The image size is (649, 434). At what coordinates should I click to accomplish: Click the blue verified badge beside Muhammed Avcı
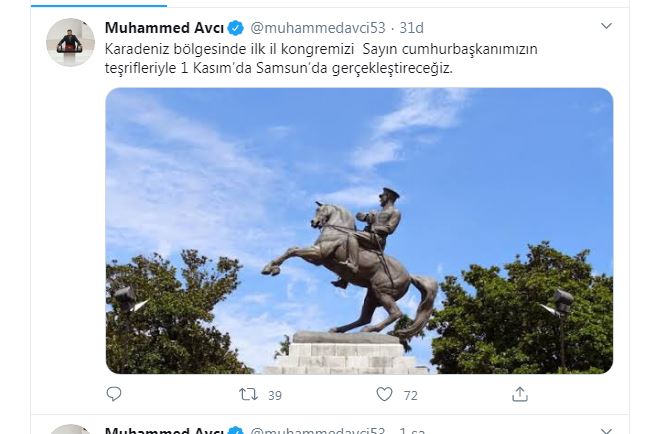pyautogui.click(x=236, y=28)
